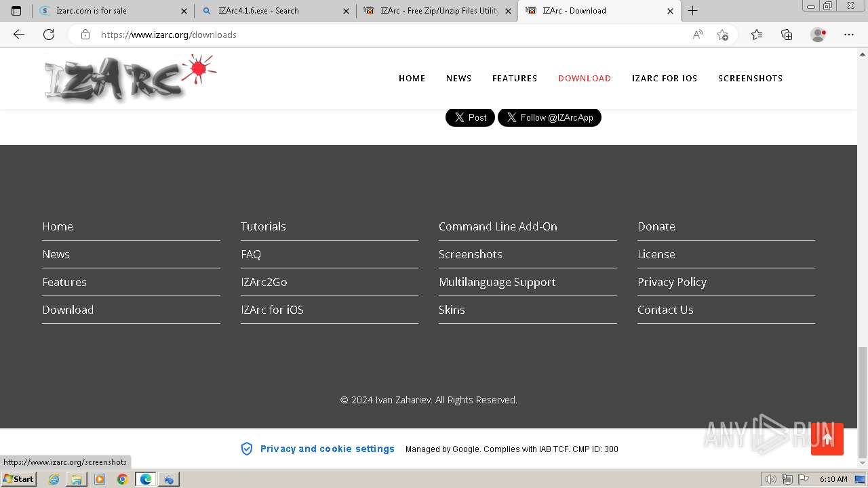Click Follow @IZArcApp button

549,117
